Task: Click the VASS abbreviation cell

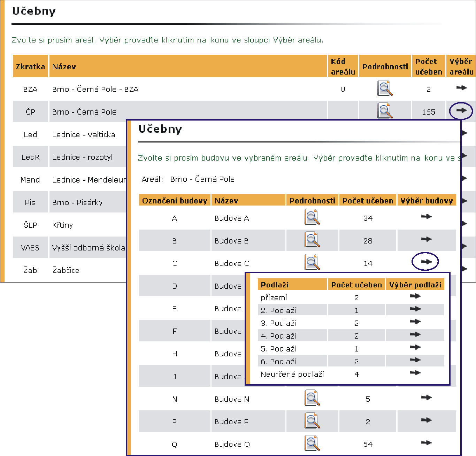Action: tap(30, 248)
